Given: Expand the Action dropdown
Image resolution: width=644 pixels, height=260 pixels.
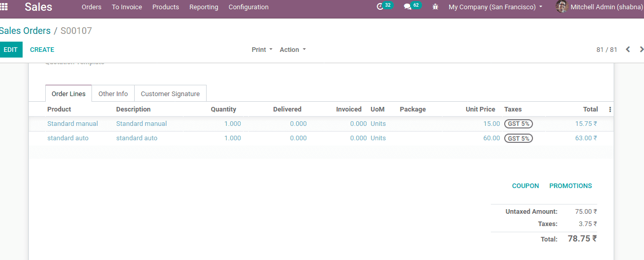Looking at the screenshot, I should tap(293, 50).
